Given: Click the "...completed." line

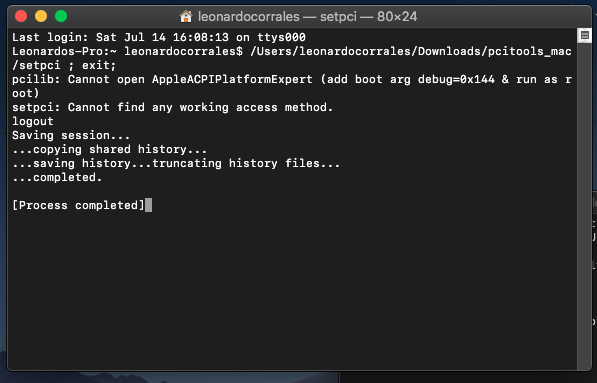Looking at the screenshot, I should click(57, 177).
